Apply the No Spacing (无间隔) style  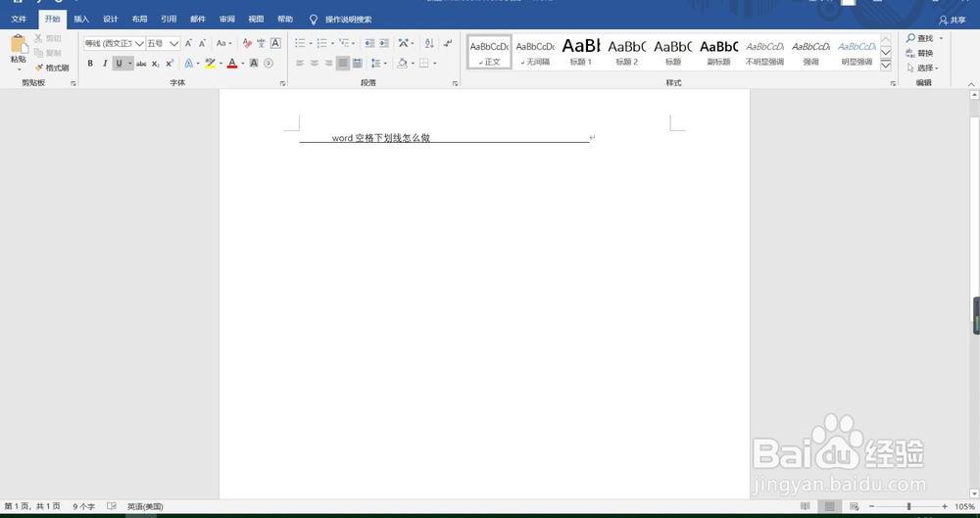(x=535, y=52)
